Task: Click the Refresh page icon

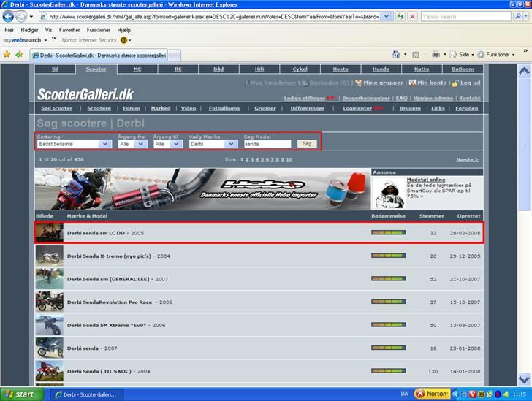Action: click(400, 16)
